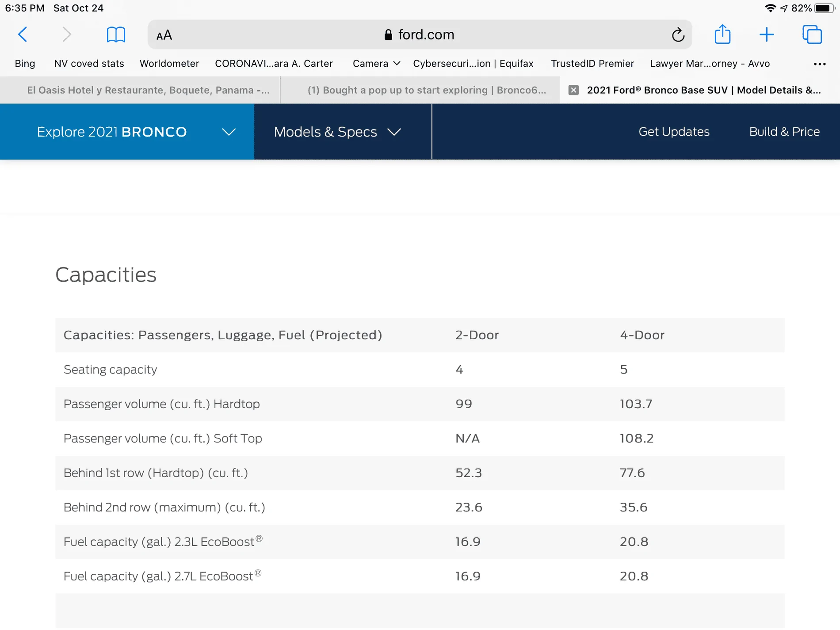Open the share sheet icon

coord(722,34)
